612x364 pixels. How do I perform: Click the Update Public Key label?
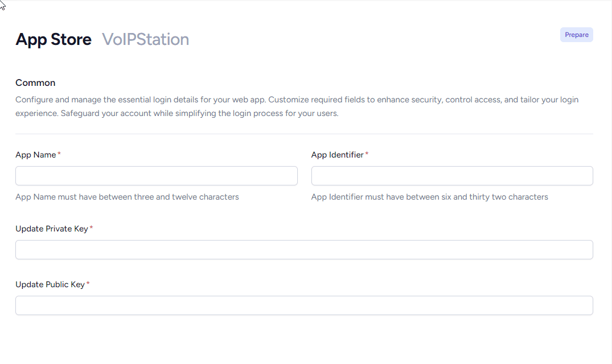click(x=49, y=284)
